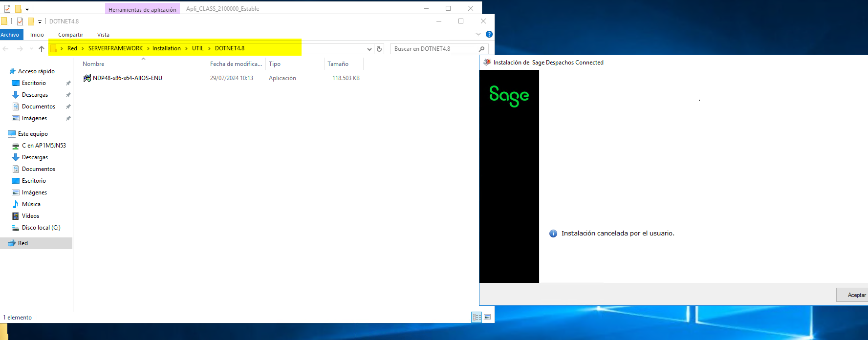
Task: Select Música in the navigation pane
Action: (x=31, y=204)
